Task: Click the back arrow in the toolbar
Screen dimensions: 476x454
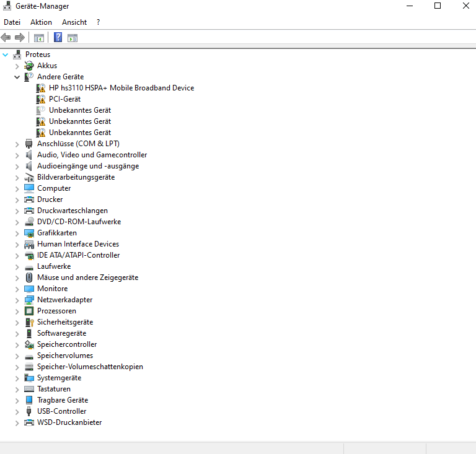Action: click(6, 37)
